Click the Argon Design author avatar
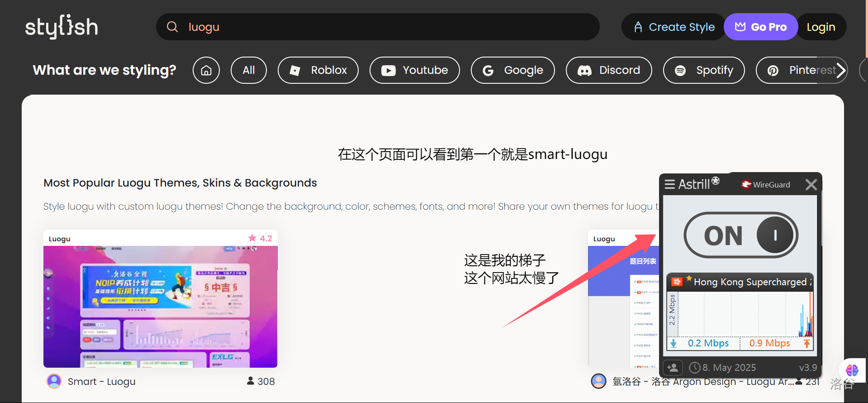 [x=598, y=381]
